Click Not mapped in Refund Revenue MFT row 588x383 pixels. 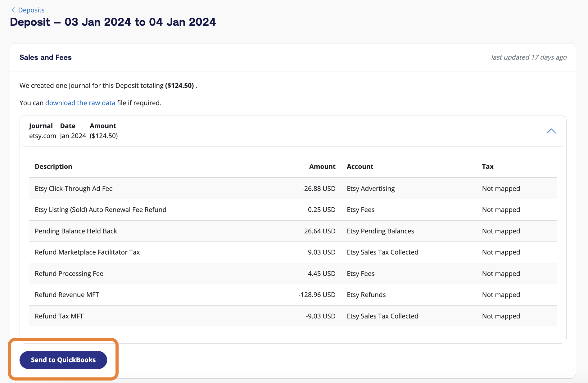click(x=501, y=295)
